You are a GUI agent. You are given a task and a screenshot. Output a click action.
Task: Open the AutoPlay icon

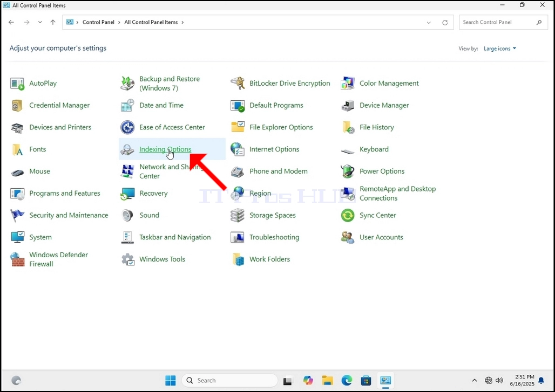coord(17,84)
